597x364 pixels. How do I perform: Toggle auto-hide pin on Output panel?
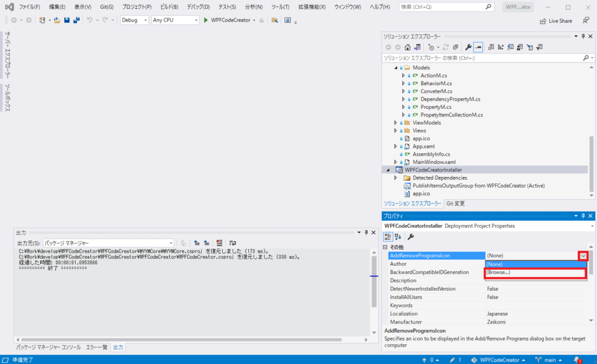coord(366,232)
